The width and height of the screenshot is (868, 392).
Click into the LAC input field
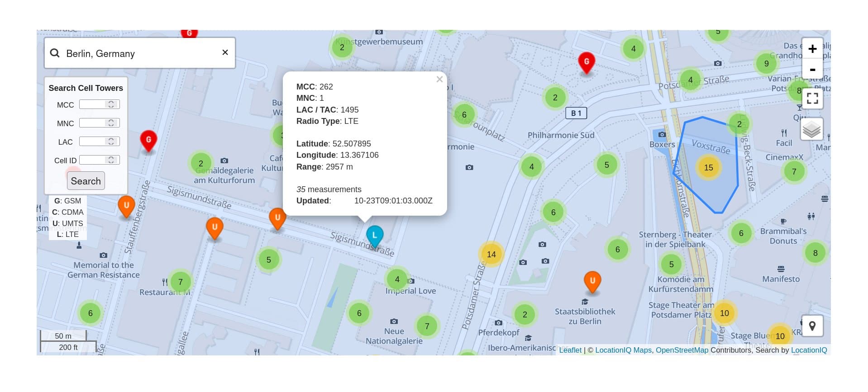tap(99, 142)
